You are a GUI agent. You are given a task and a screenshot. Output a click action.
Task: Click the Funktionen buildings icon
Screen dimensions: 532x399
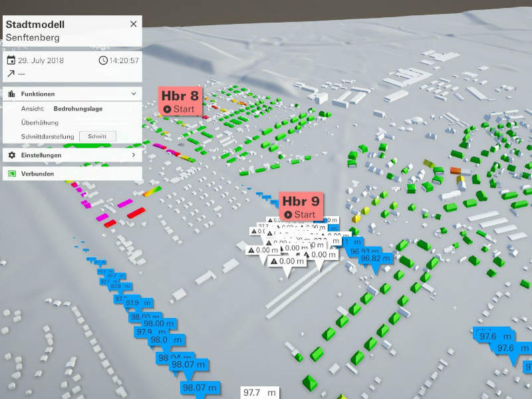(11, 94)
